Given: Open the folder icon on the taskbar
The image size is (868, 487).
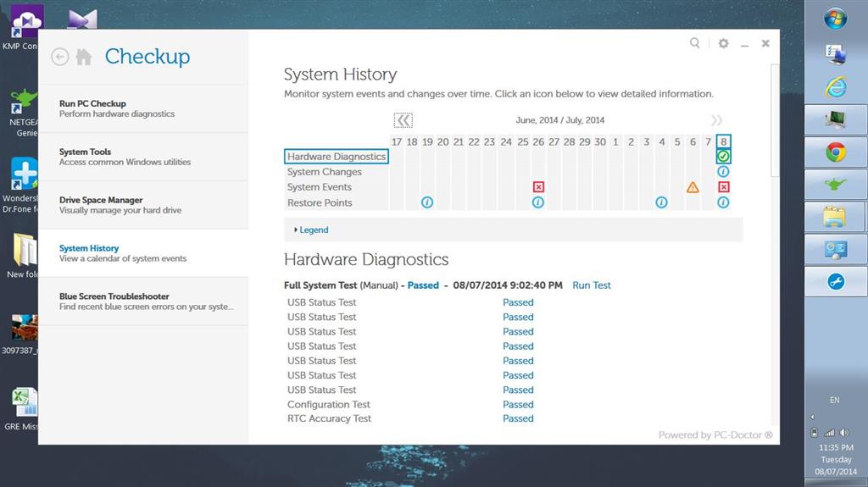Looking at the screenshot, I should 835,216.
